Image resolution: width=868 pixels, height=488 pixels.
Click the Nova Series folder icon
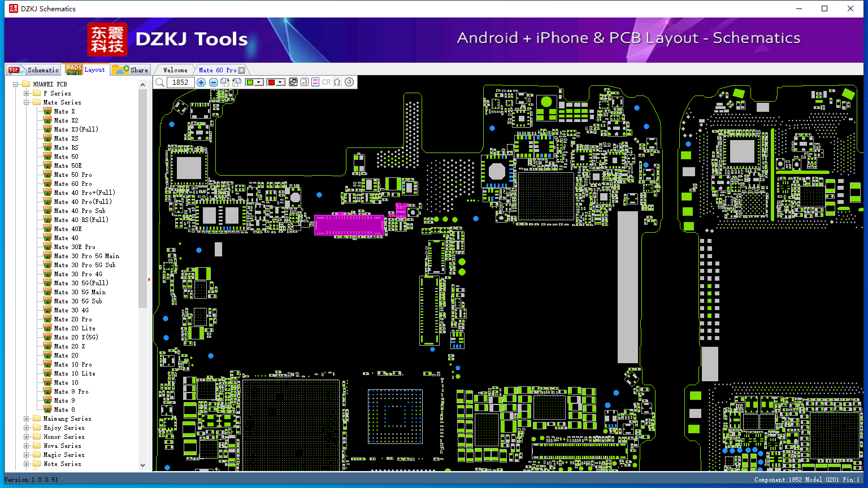[37, 446]
